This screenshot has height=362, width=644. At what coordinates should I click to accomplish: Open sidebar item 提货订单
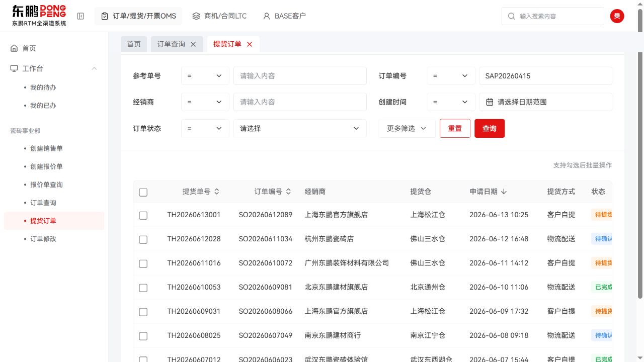(54, 221)
